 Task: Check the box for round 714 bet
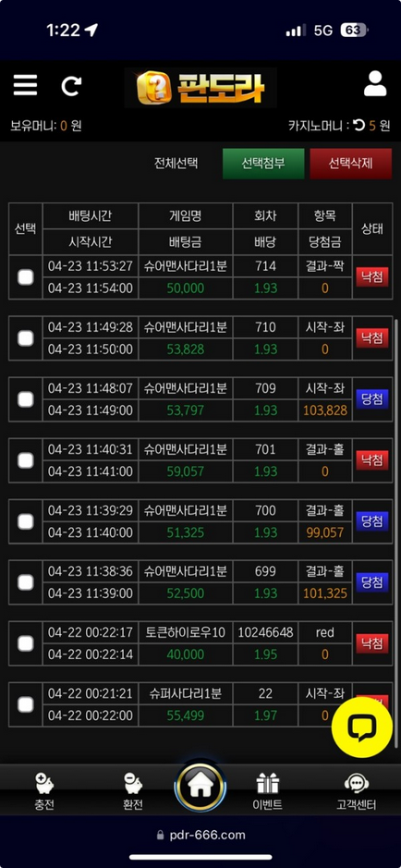tap(26, 276)
